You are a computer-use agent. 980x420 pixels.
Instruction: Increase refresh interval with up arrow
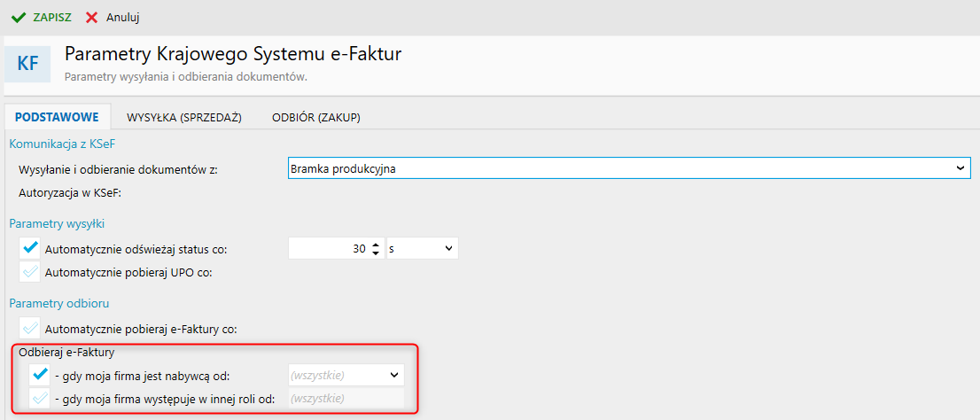376,245
